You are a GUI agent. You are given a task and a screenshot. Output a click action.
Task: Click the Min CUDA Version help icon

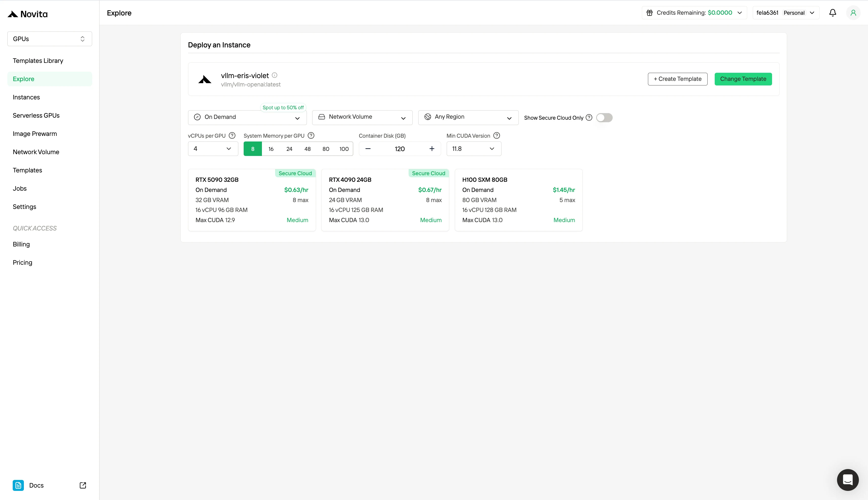497,136
